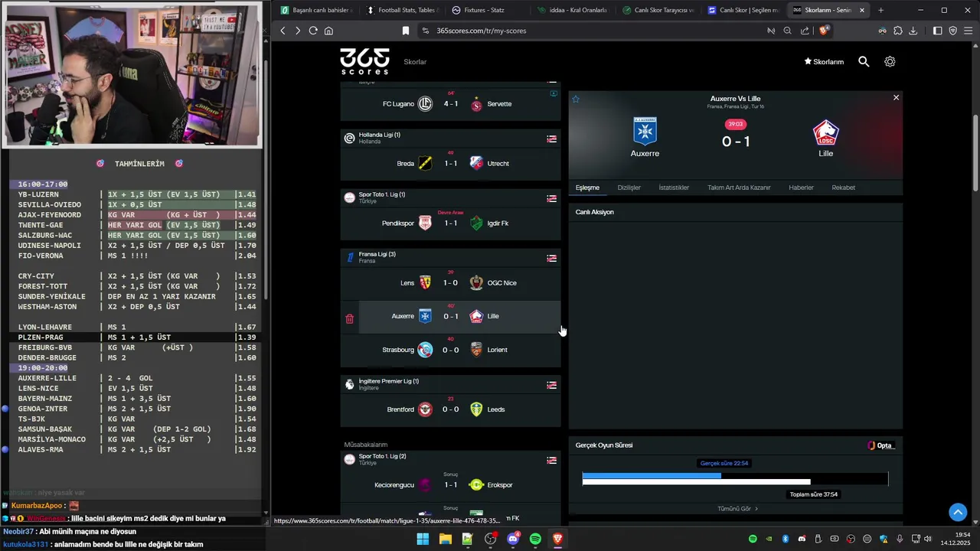980x551 pixels.
Task: Open the browser hamburger menu
Action: pos(969,31)
